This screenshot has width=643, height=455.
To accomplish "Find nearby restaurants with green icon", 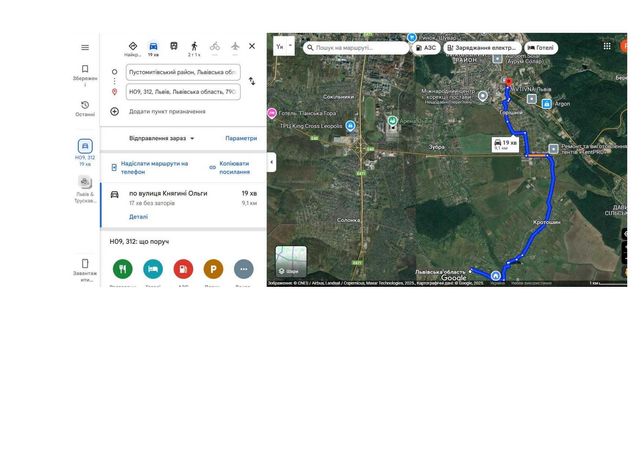I will (x=123, y=269).
